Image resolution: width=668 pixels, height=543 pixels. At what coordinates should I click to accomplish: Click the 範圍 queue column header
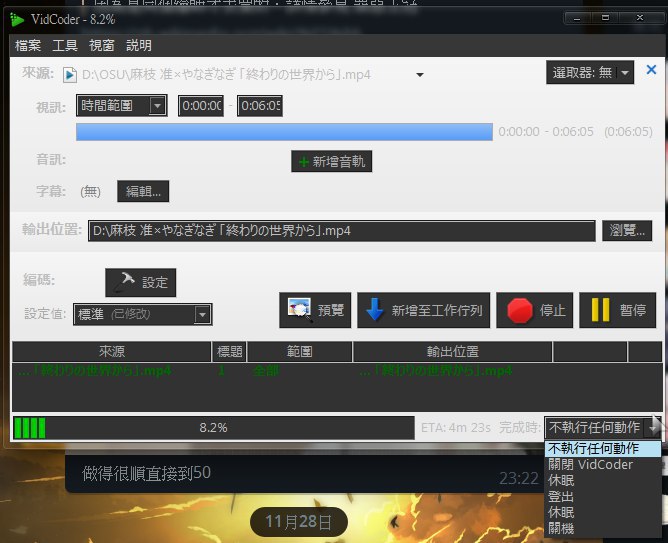pos(299,352)
